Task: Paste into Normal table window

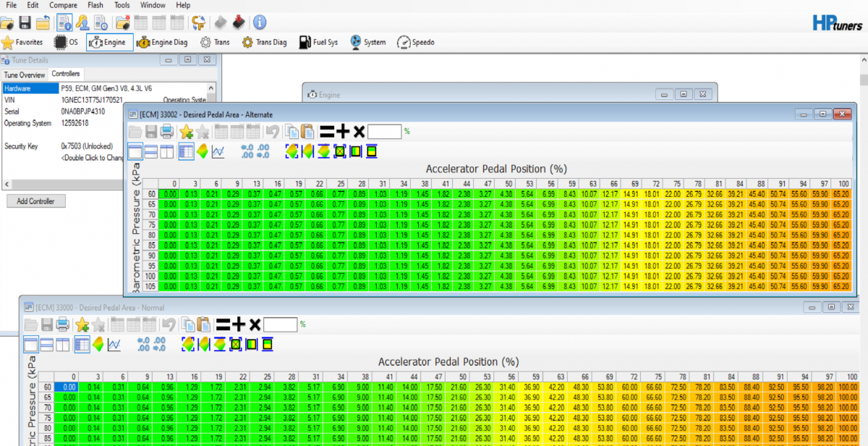Action: [x=203, y=324]
